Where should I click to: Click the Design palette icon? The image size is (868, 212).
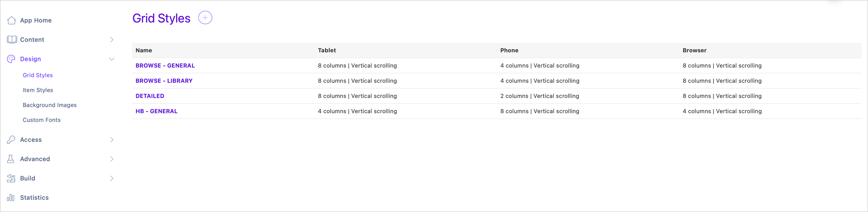point(11,59)
